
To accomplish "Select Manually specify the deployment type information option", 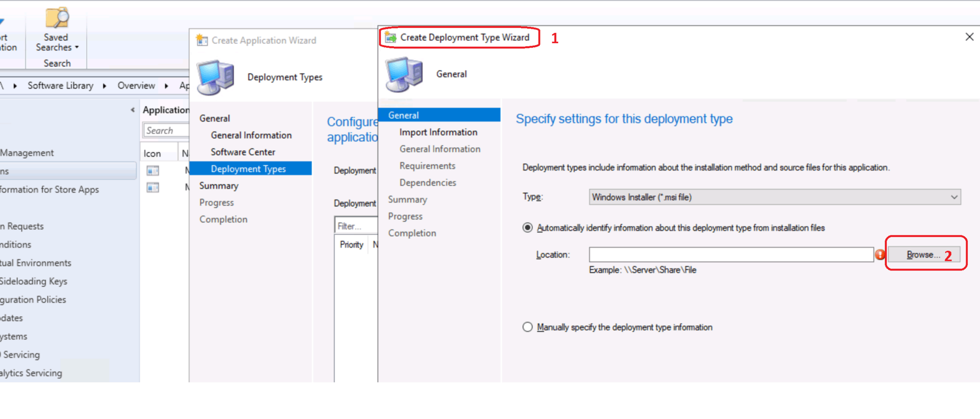I will [527, 327].
